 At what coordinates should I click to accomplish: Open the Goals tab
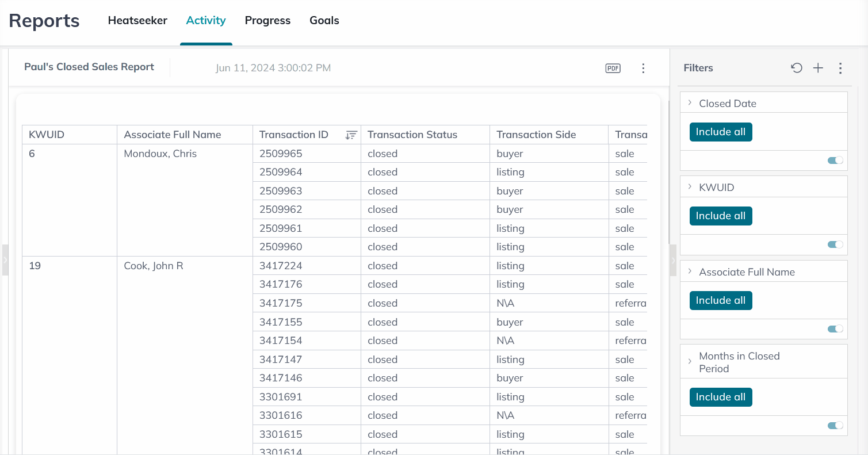(x=324, y=21)
